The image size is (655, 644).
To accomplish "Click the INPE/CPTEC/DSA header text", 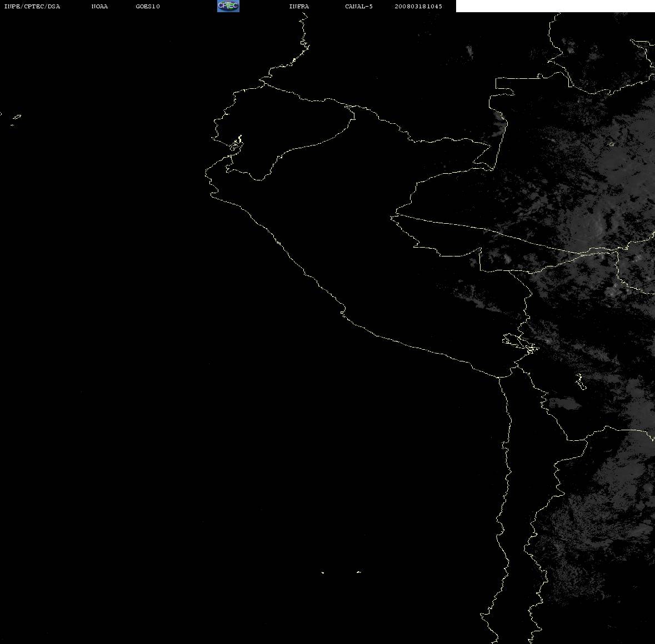I will tap(32, 6).
